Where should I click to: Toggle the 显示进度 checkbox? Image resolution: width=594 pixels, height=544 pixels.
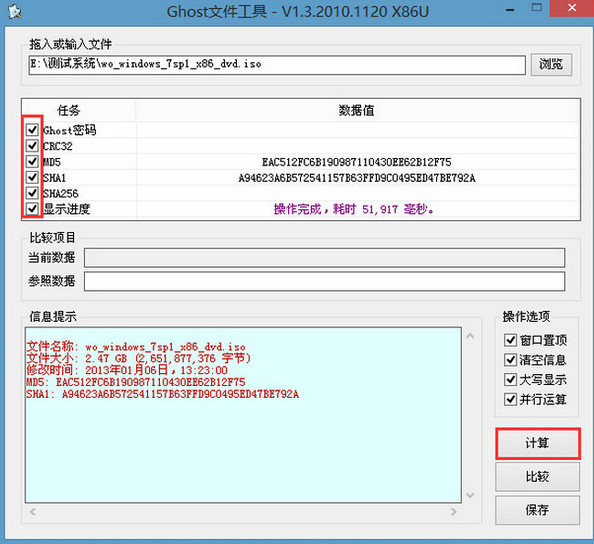click(x=32, y=209)
